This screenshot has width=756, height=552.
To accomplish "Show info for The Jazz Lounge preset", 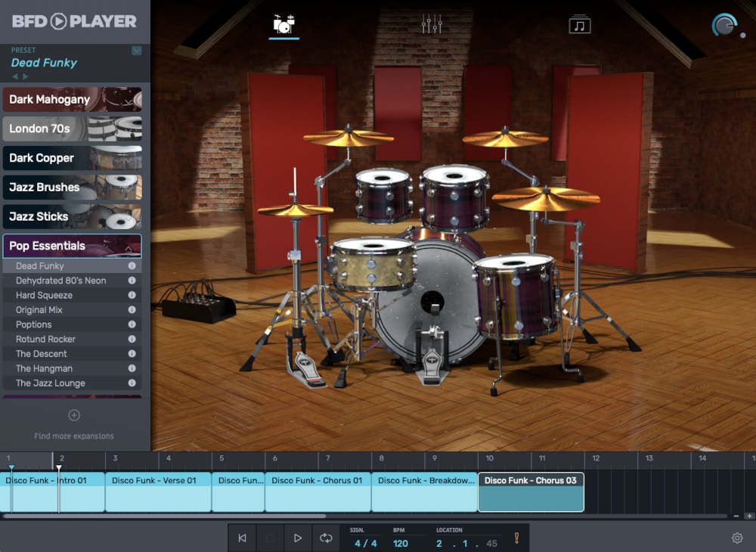I will tap(132, 383).
